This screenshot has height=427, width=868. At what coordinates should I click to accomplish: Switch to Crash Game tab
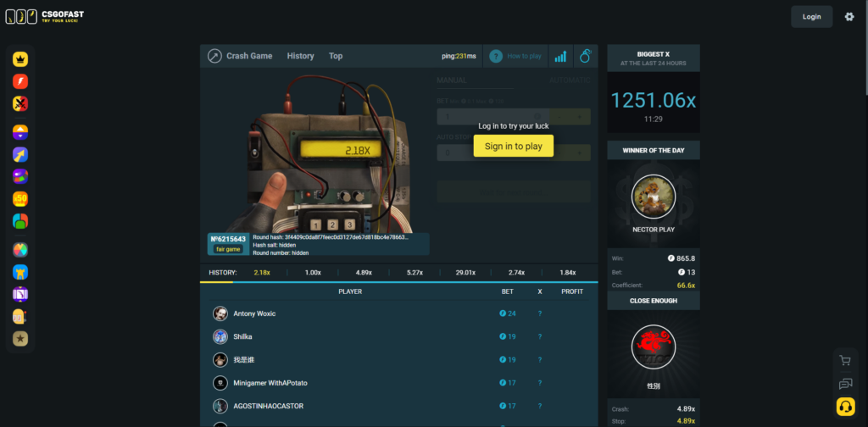249,56
